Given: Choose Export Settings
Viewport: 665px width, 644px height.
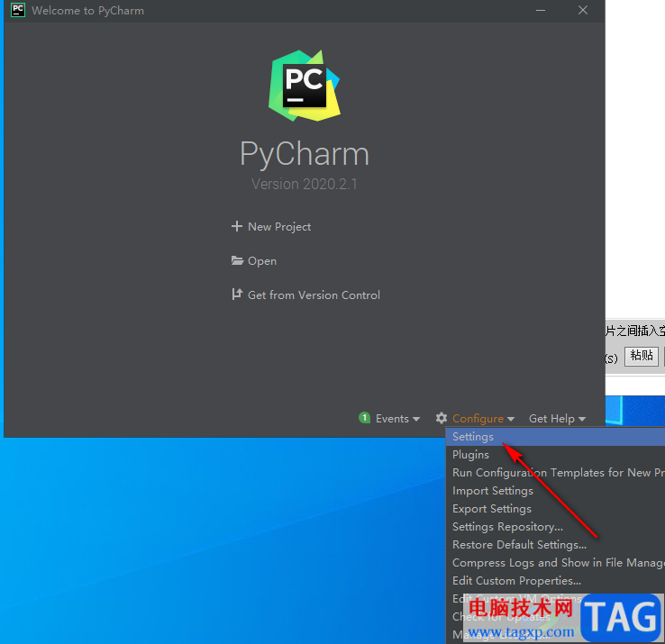Looking at the screenshot, I should point(555,509).
